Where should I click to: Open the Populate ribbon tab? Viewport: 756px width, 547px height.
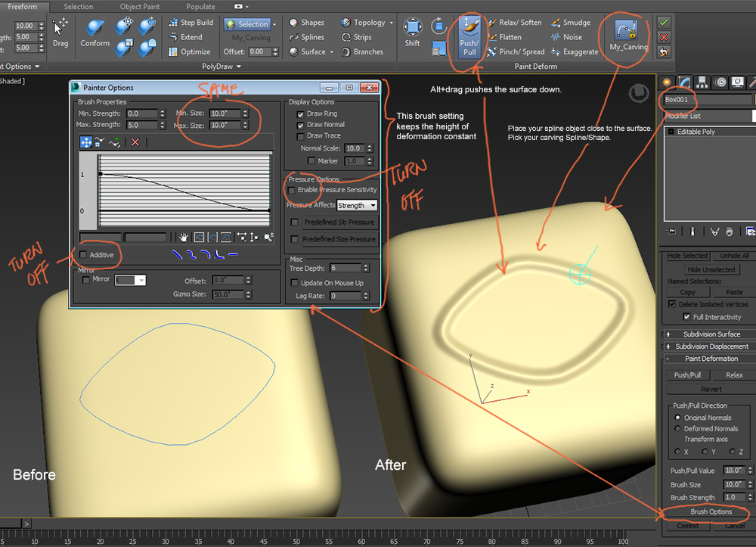[200, 6]
